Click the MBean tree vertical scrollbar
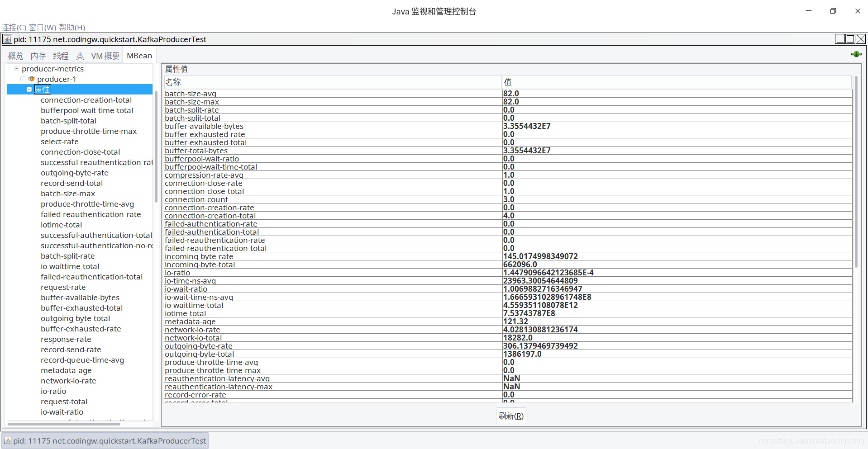868x449 pixels. [x=156, y=147]
